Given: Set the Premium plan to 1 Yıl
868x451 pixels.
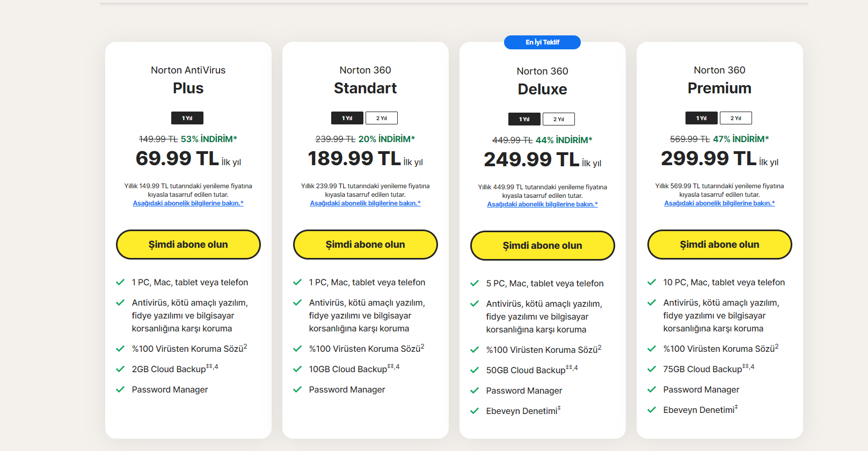Looking at the screenshot, I should (x=702, y=118).
